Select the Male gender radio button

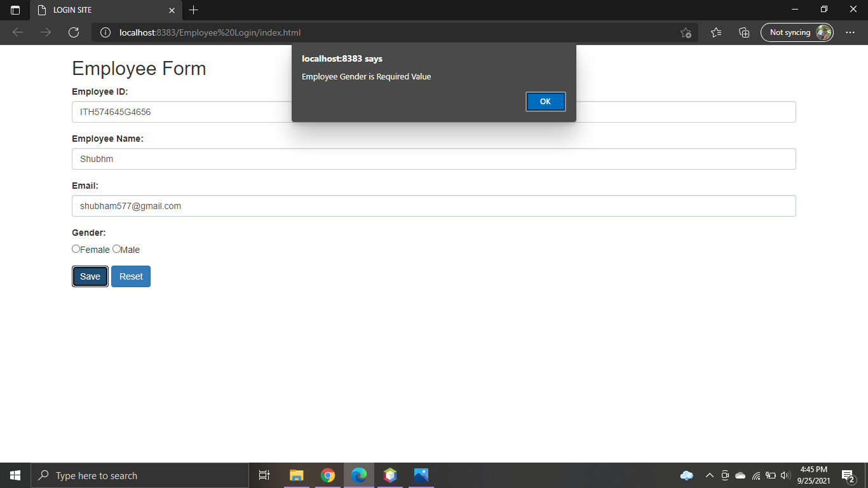(x=116, y=248)
